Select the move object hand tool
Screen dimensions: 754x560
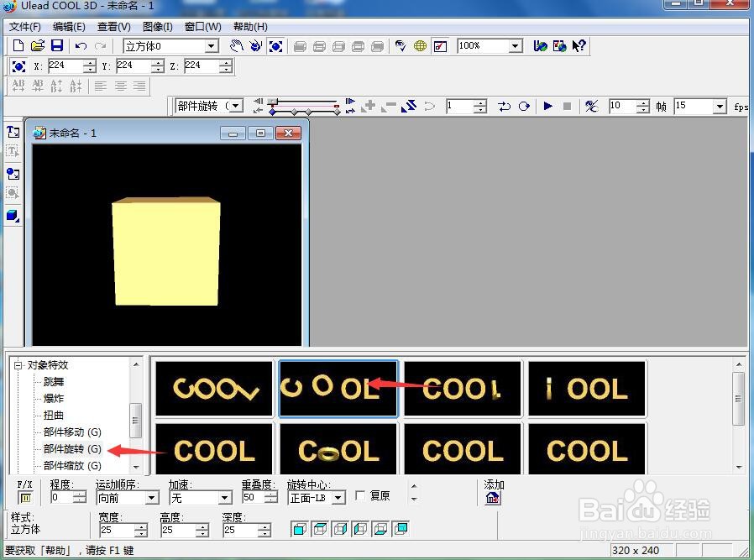[x=236, y=46]
